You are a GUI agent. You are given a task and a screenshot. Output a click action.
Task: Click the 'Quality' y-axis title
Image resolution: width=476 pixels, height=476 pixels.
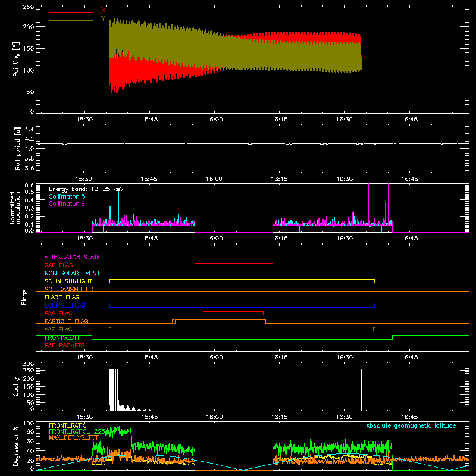(x=16, y=386)
